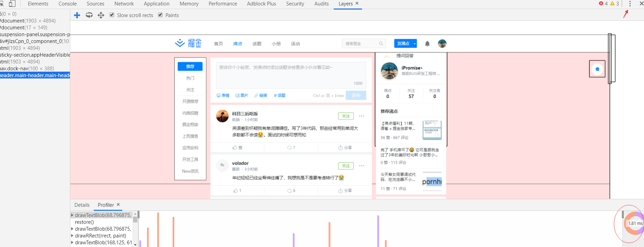Click the post composer text area
Viewport: 644px width, 247px height.
point(291,75)
